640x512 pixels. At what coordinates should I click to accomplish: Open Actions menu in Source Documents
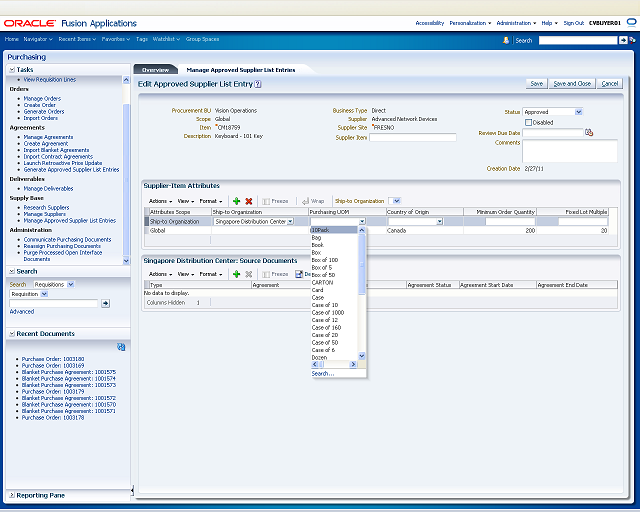pos(160,274)
